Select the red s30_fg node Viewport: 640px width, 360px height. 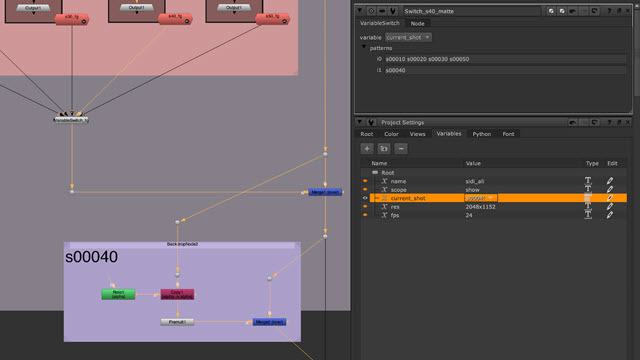point(72,19)
